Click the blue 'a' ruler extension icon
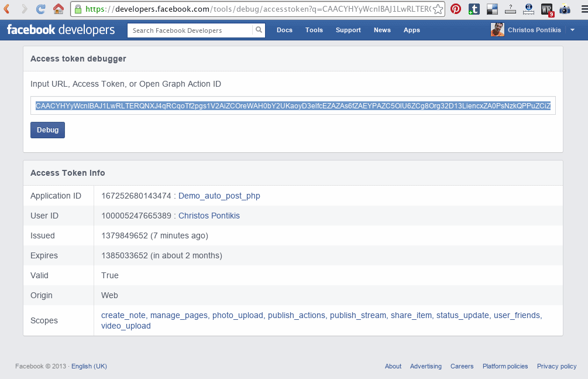This screenshot has width=588, height=379. 528,9
